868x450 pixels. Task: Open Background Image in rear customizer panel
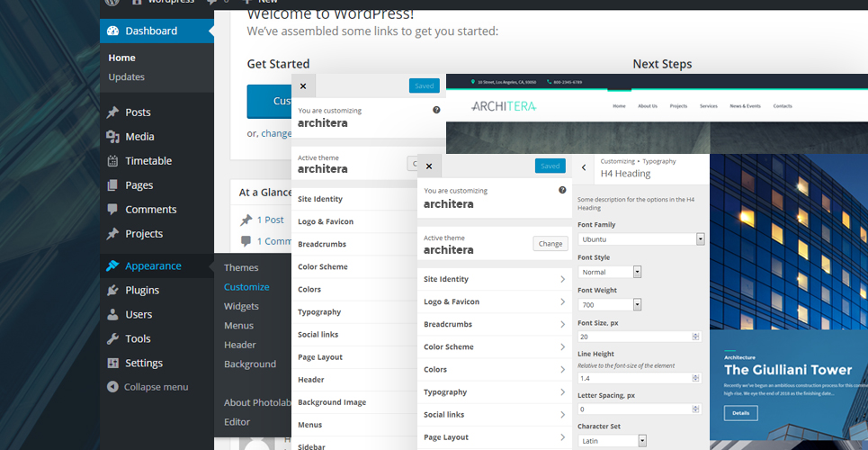354,402
